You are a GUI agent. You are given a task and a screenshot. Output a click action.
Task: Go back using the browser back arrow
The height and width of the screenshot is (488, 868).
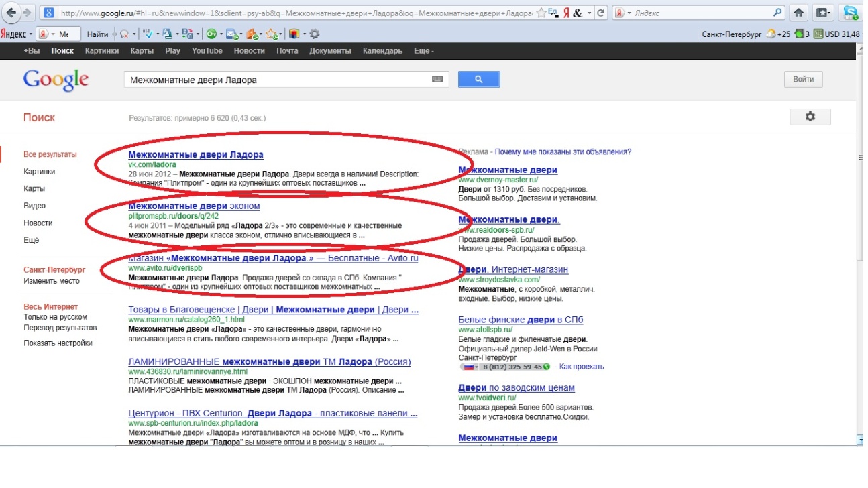pyautogui.click(x=11, y=13)
